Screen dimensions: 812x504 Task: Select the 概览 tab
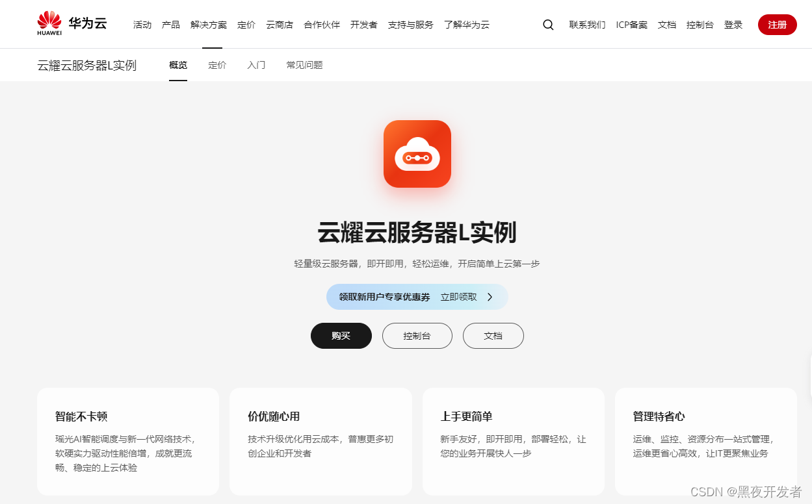(178, 65)
